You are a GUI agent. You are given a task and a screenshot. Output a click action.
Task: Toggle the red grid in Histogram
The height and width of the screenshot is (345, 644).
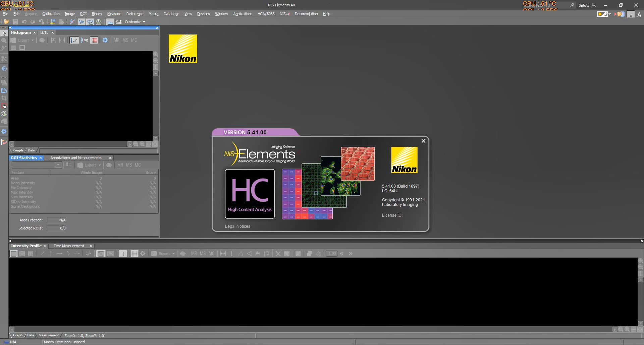(x=95, y=40)
